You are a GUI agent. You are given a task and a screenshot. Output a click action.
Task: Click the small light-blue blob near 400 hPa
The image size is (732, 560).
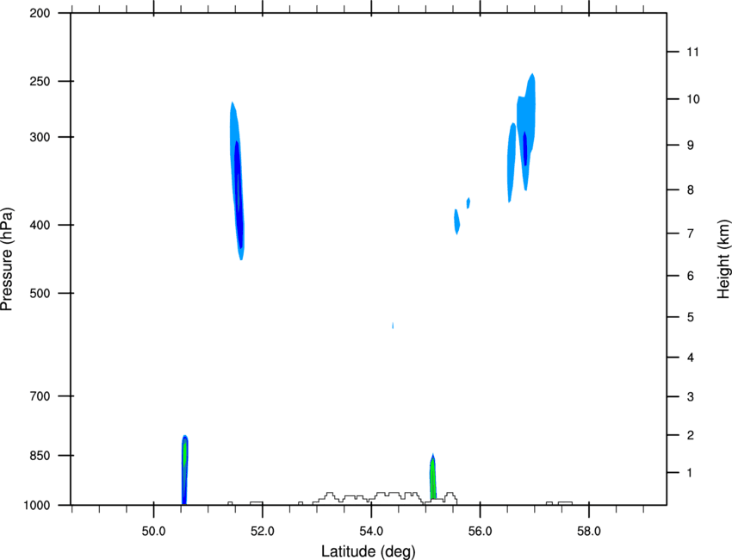tap(457, 221)
